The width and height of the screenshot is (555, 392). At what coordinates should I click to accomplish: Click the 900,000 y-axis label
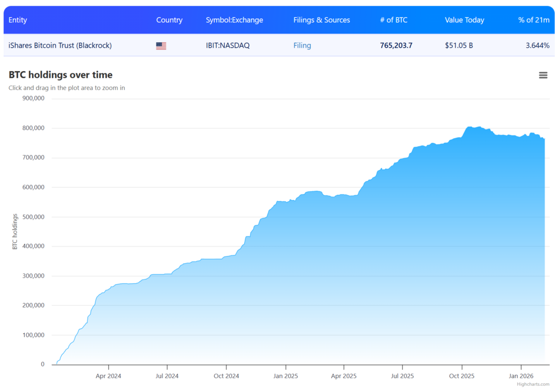coord(33,98)
